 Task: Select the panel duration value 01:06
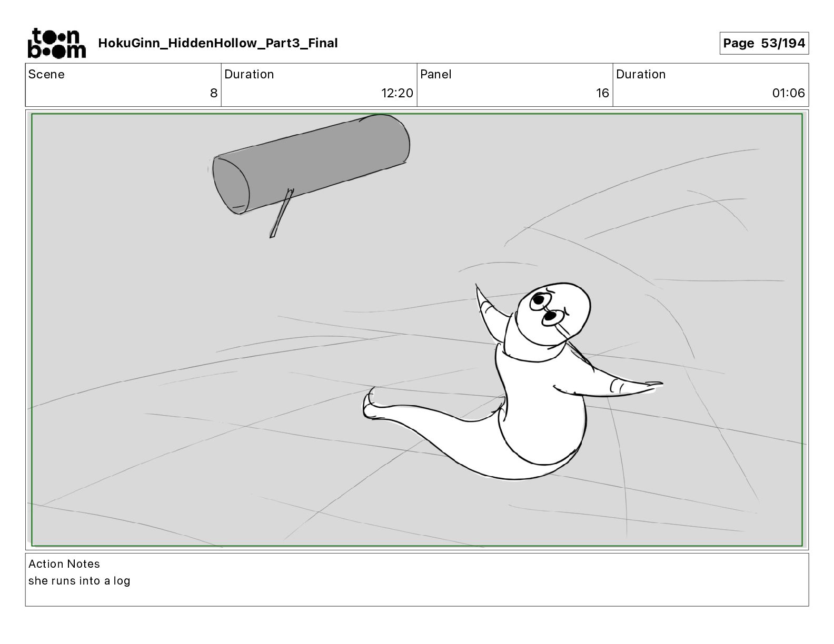[x=789, y=93]
